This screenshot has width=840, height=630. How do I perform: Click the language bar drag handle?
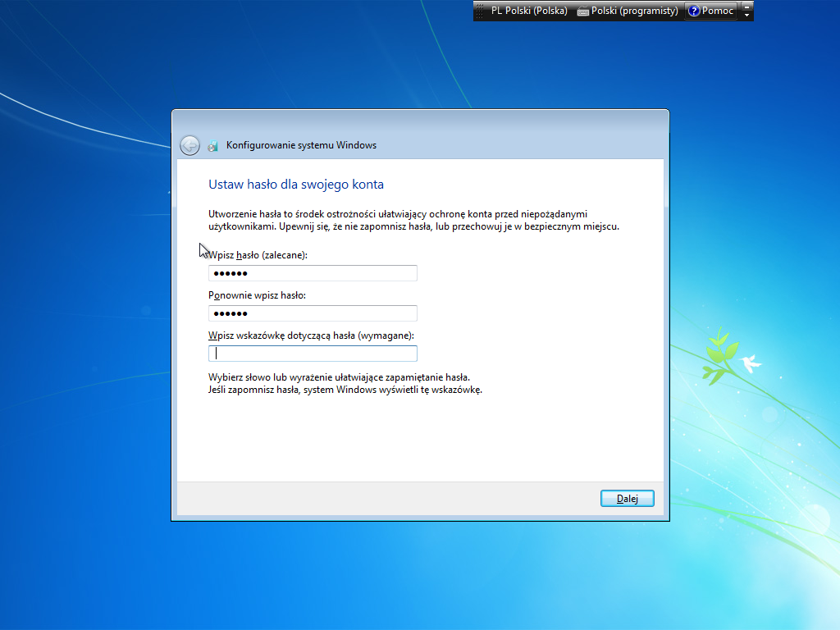coord(479,11)
